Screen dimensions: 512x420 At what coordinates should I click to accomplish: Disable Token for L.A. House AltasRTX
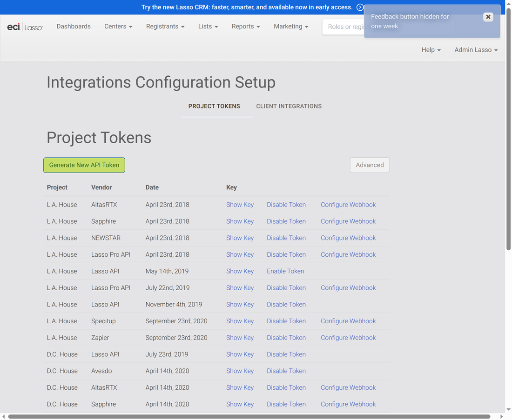tap(286, 205)
